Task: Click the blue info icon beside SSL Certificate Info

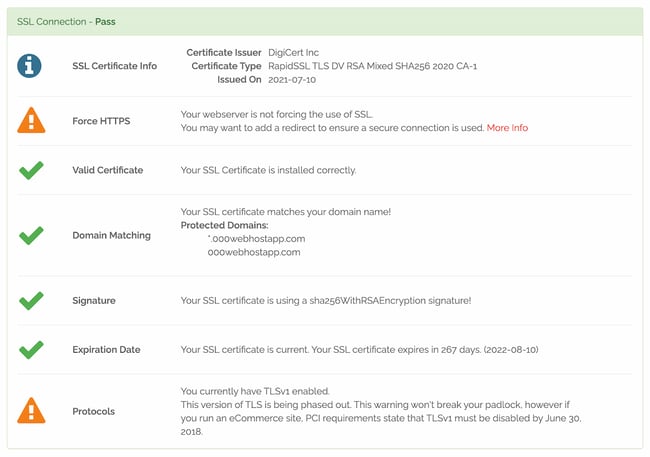Action: coord(31,66)
